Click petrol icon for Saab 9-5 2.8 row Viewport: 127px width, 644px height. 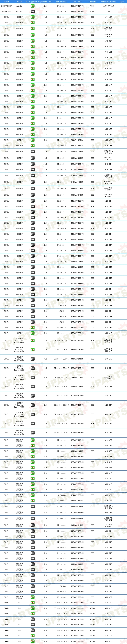tap(33, 614)
